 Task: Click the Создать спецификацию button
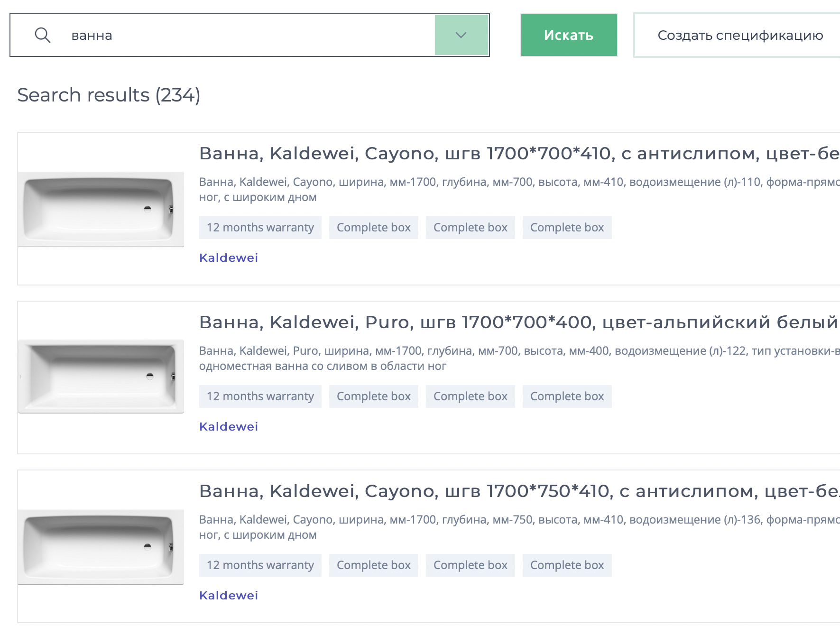pyautogui.click(x=740, y=35)
